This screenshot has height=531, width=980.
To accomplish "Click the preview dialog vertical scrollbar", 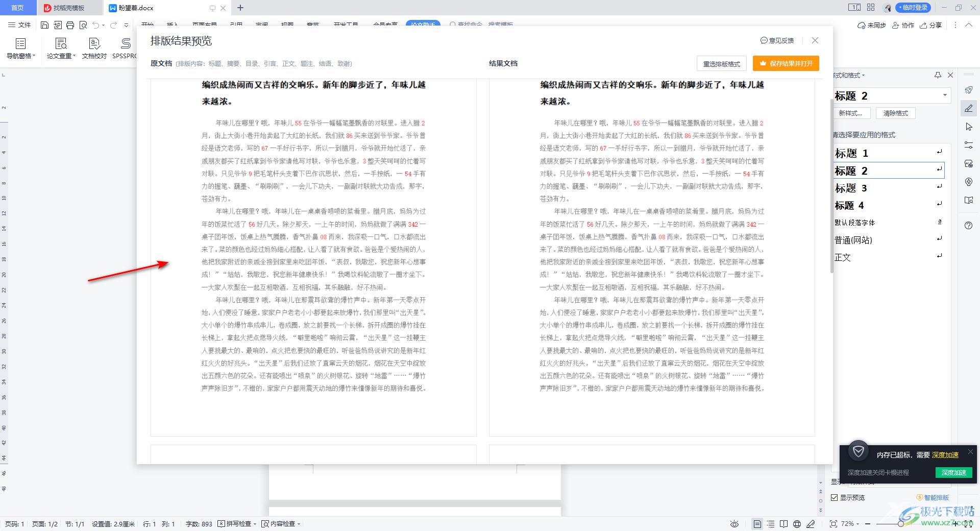I will 831,186.
